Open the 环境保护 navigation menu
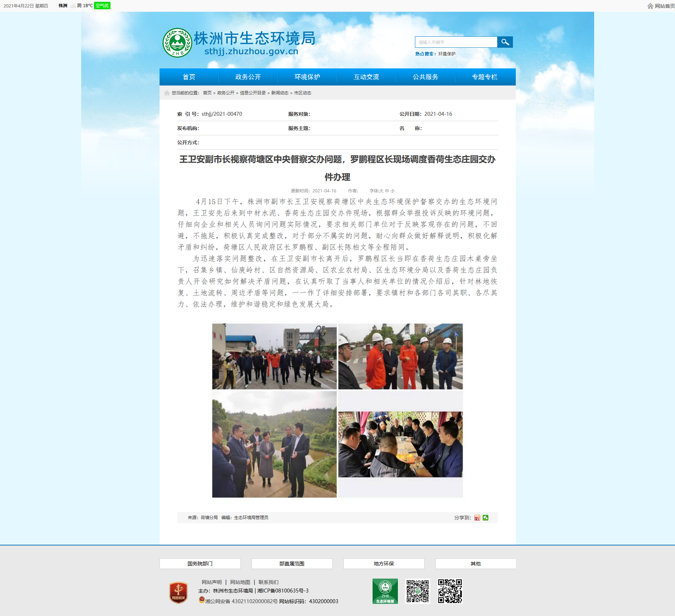The image size is (675, 616). [x=307, y=77]
